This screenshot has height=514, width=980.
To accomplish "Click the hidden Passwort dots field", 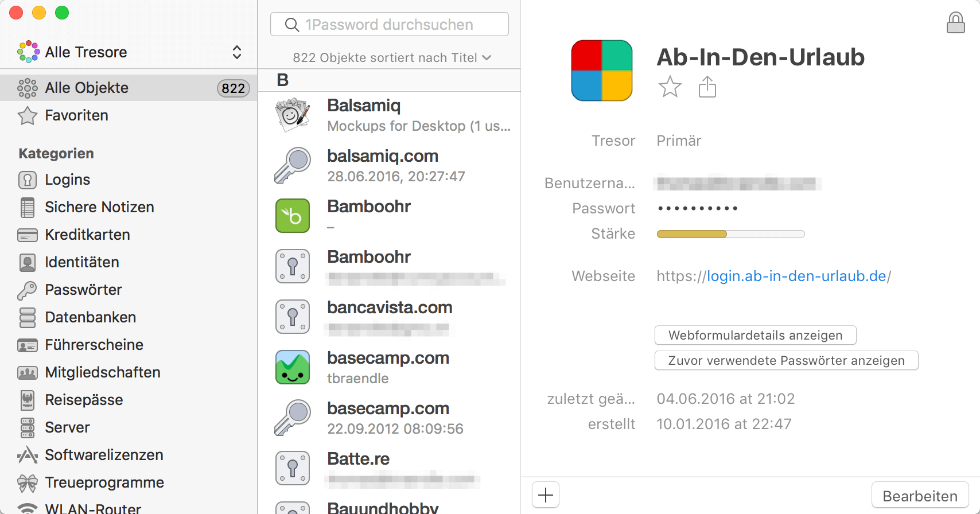I will (698, 208).
